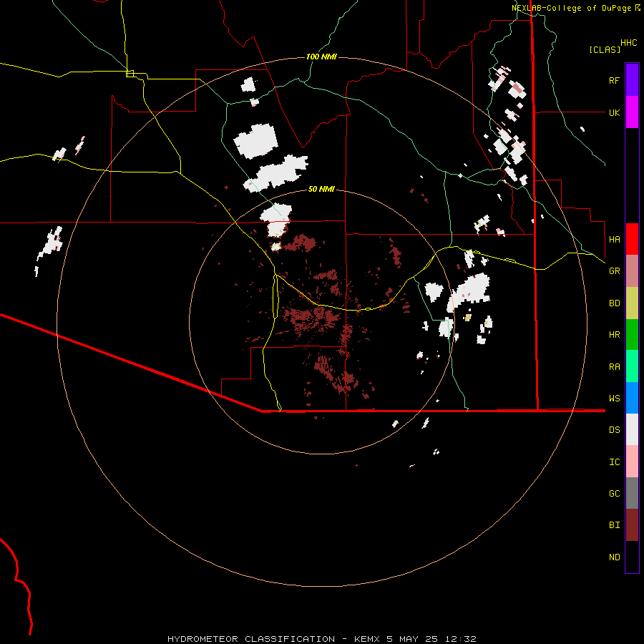Viewport: 644px width, 644px height.
Task: Click the HHC product code label
Action: (x=628, y=43)
